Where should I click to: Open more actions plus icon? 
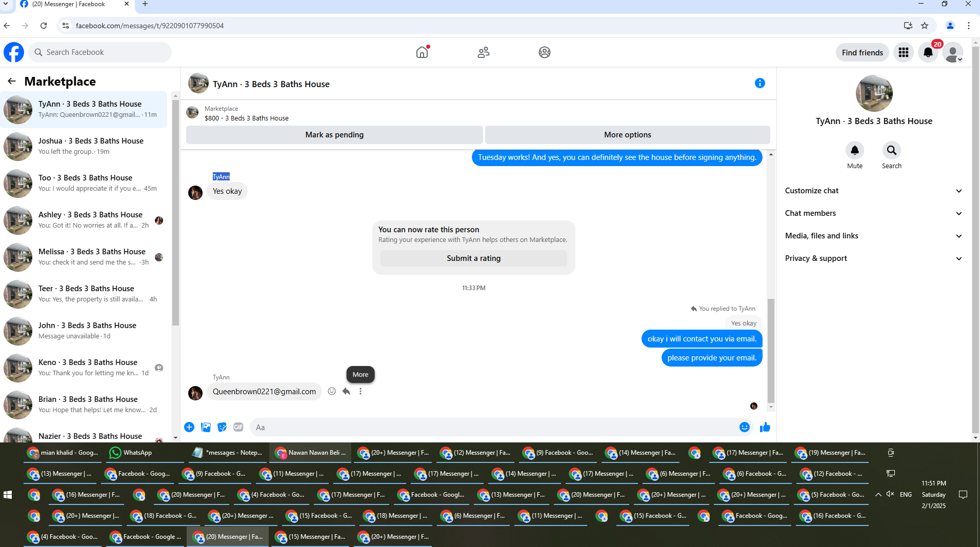pos(189,427)
